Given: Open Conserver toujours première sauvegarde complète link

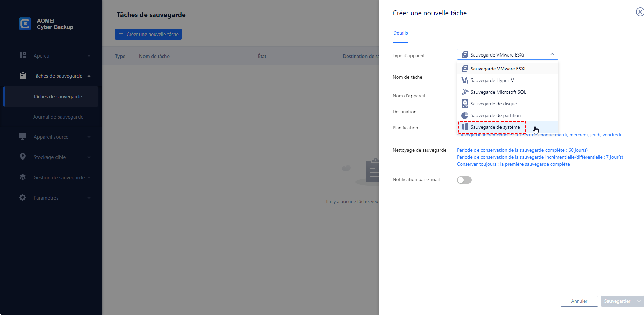Looking at the screenshot, I should pyautogui.click(x=513, y=164).
